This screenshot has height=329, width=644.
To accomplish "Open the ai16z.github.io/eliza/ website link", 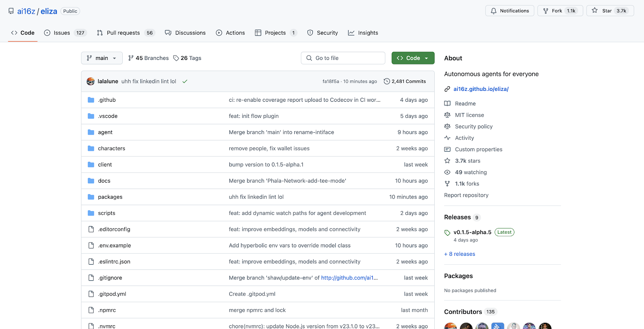I will click(481, 89).
